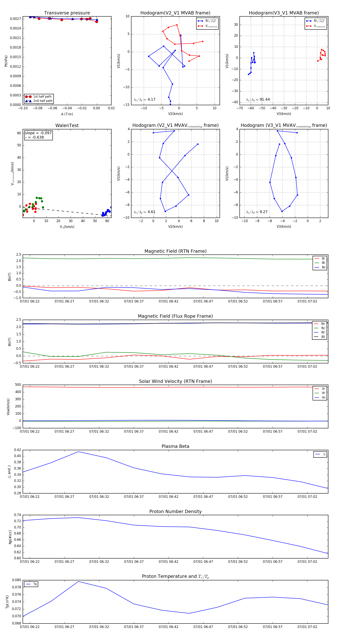Click the 'Plasma Beta' plot title
The image size is (351, 644).
(x=175, y=446)
